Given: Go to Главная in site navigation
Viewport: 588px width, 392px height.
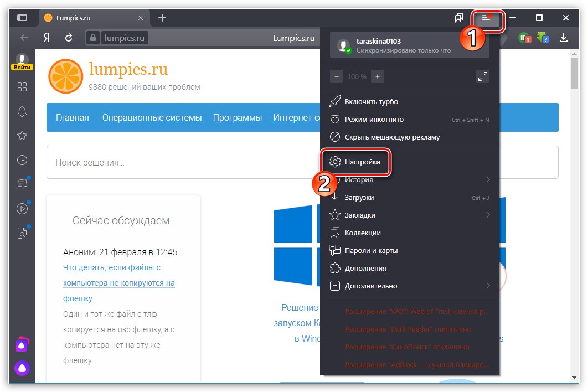Looking at the screenshot, I should (x=73, y=117).
